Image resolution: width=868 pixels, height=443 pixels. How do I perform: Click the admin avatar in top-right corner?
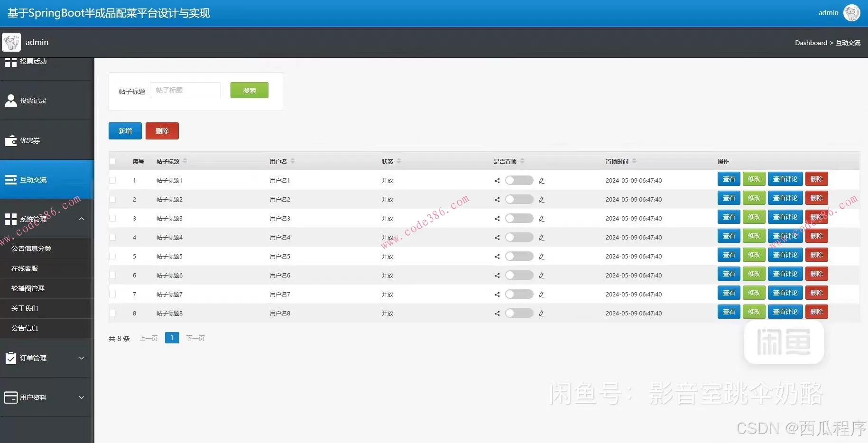pos(851,13)
